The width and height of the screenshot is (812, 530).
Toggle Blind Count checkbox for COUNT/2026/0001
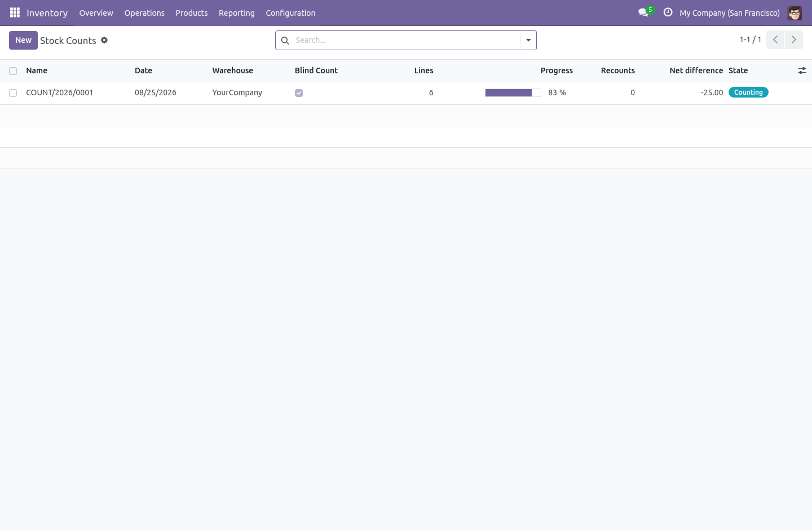tap(299, 93)
